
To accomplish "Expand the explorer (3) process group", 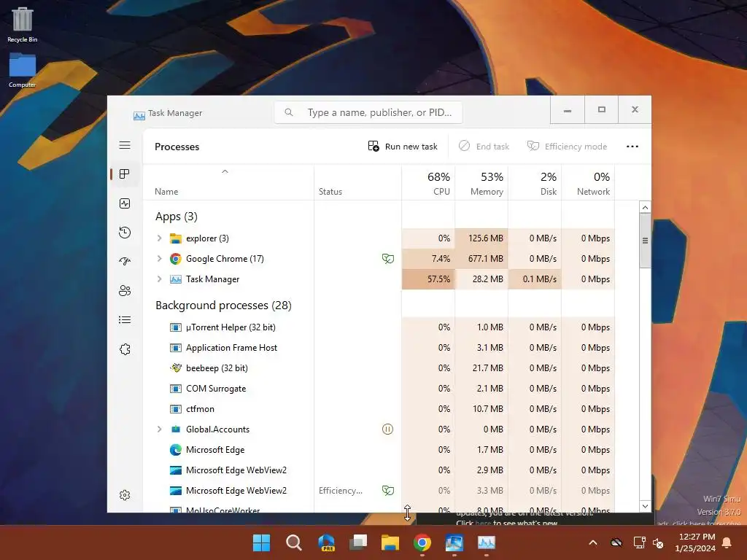I will tap(160, 238).
